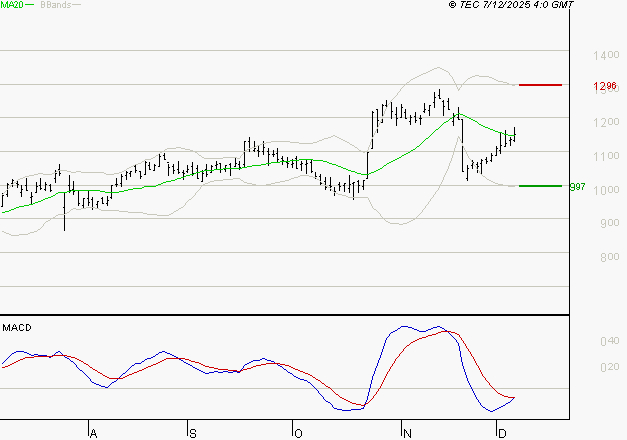Screen dimensions: 627x440
Task: Click the red resistance level line
Action: coord(540,85)
